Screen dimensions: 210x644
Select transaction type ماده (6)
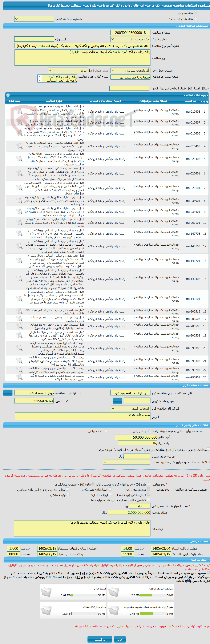tap(93, 484)
